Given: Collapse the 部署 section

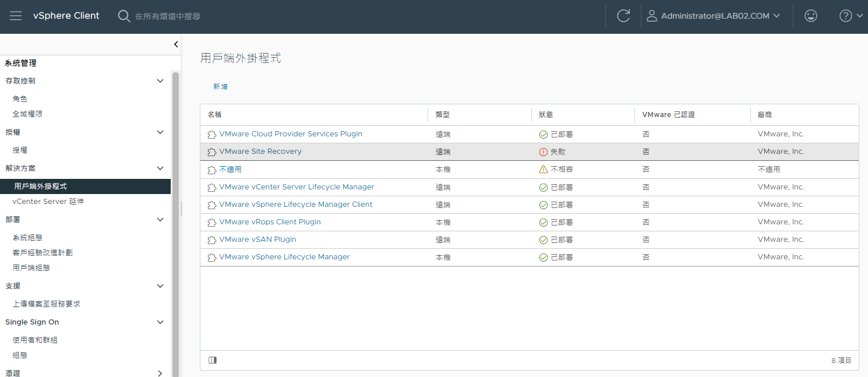Looking at the screenshot, I should coord(160,220).
